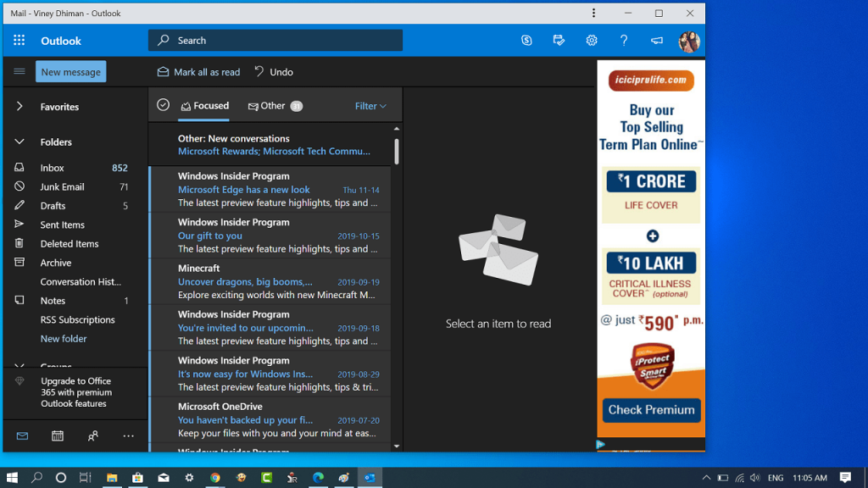Click the Undo button
The image size is (868, 488).
274,72
